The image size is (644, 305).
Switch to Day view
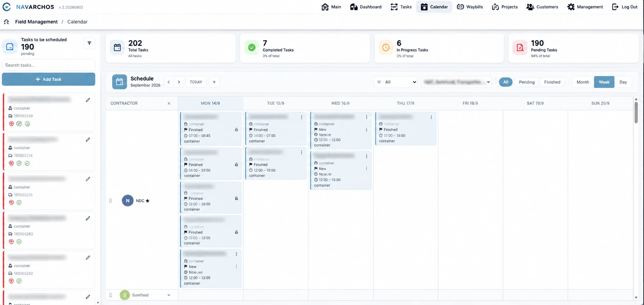point(623,82)
